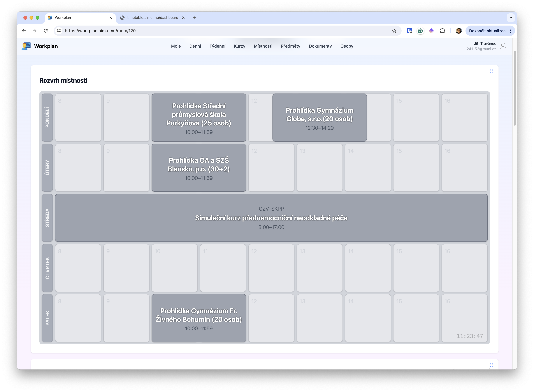Click the Workplan logo icon

click(26, 46)
